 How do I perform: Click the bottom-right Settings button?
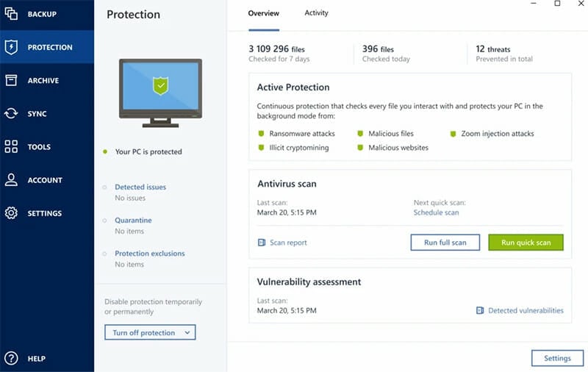point(557,358)
